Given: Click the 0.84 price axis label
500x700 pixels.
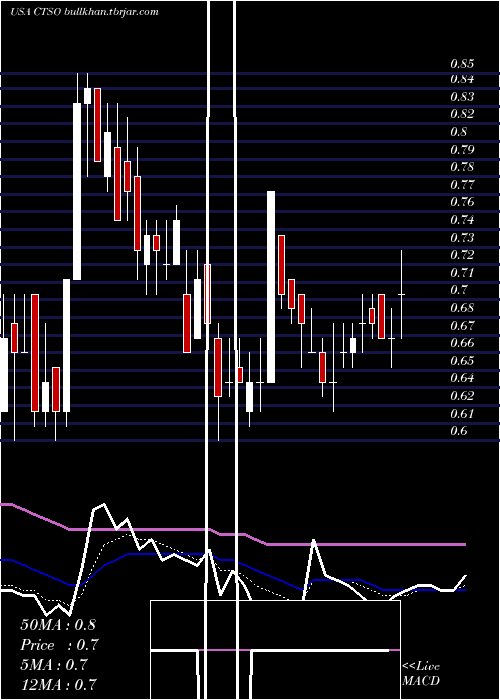Looking at the screenshot, I should click(x=462, y=79).
